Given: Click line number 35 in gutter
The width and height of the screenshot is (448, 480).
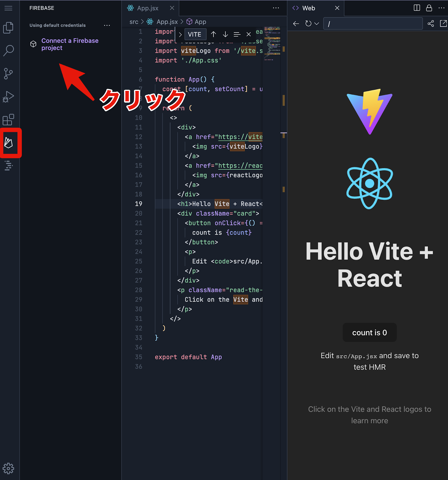Looking at the screenshot, I should pos(139,357).
